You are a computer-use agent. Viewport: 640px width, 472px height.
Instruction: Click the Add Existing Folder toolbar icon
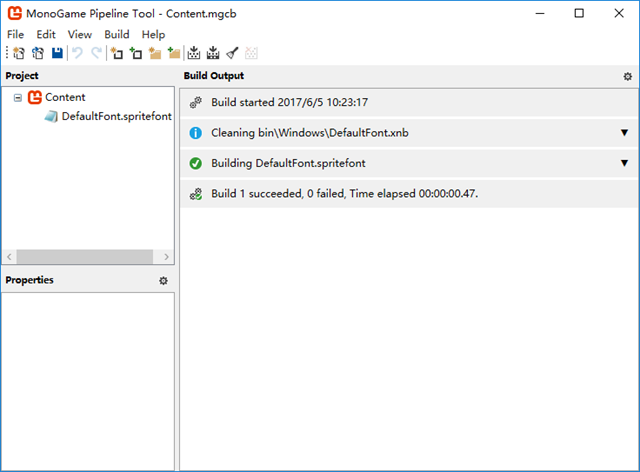pos(173,53)
